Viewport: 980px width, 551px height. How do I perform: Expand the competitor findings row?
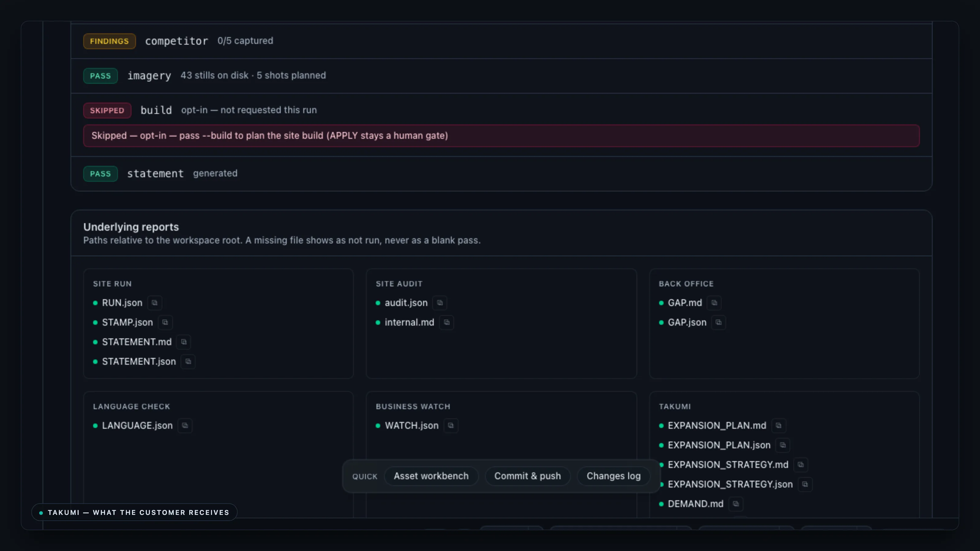coord(501,41)
